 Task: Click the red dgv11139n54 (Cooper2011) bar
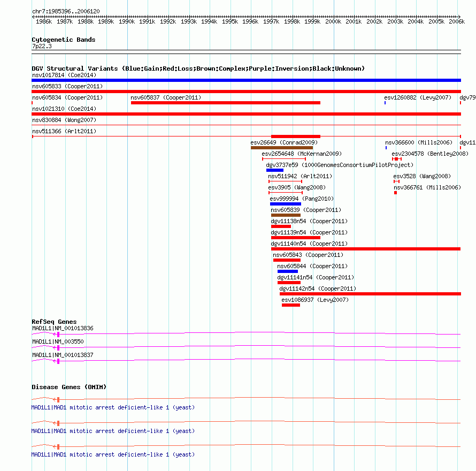(296, 238)
